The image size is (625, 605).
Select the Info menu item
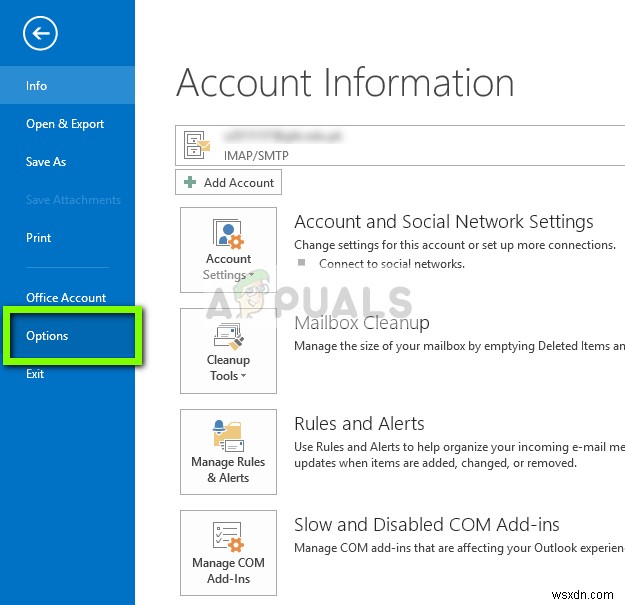(x=67, y=85)
